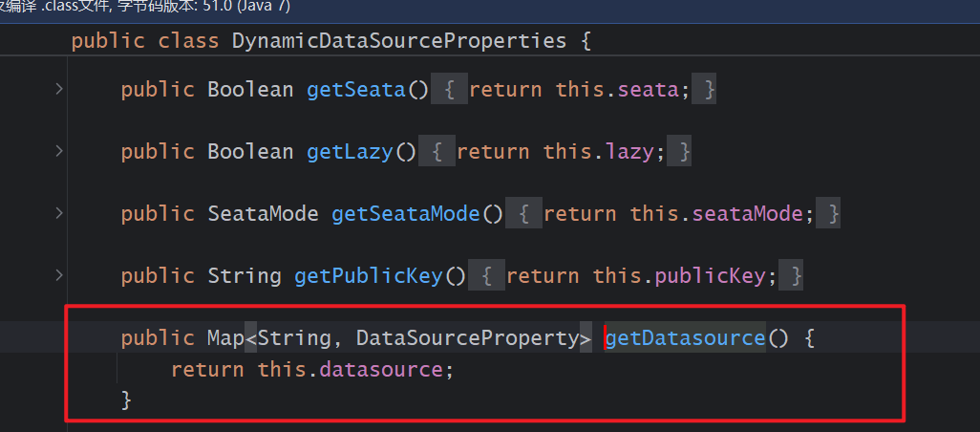
Task: Click the folded closing brace after this.seataMode;
Action: [828, 214]
